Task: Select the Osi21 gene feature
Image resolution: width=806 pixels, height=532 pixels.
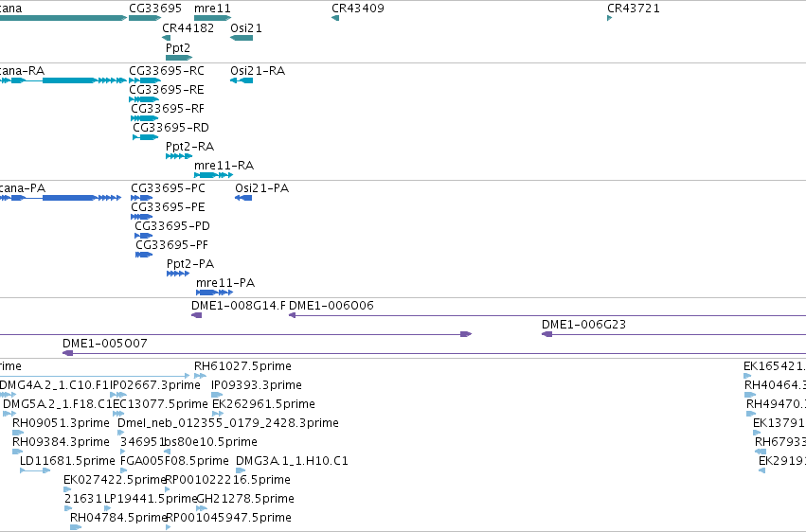Action: (x=242, y=38)
